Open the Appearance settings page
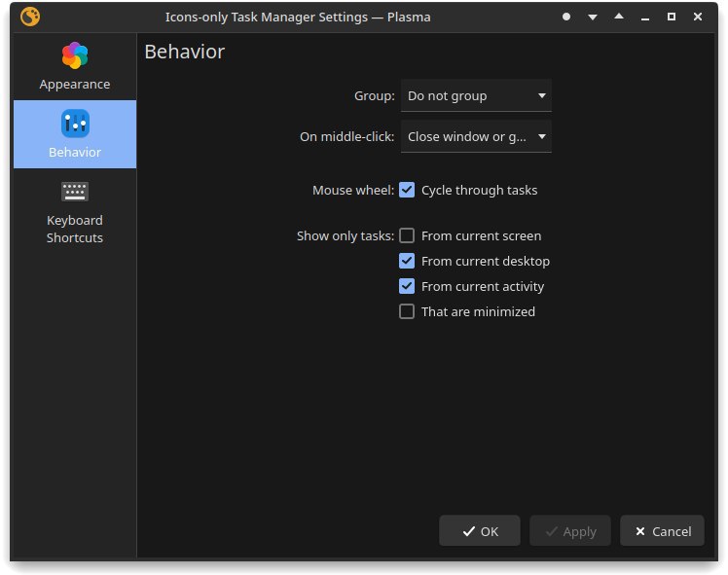728x575 pixels. (x=75, y=67)
